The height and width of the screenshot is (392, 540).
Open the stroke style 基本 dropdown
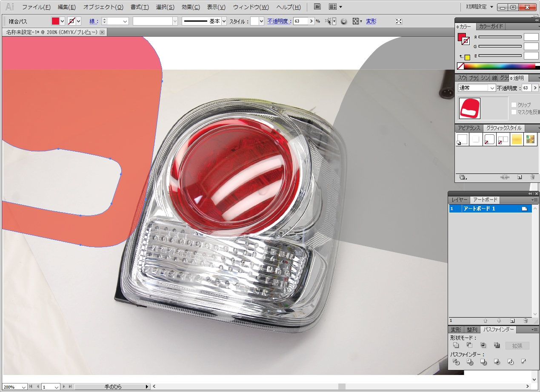[224, 21]
